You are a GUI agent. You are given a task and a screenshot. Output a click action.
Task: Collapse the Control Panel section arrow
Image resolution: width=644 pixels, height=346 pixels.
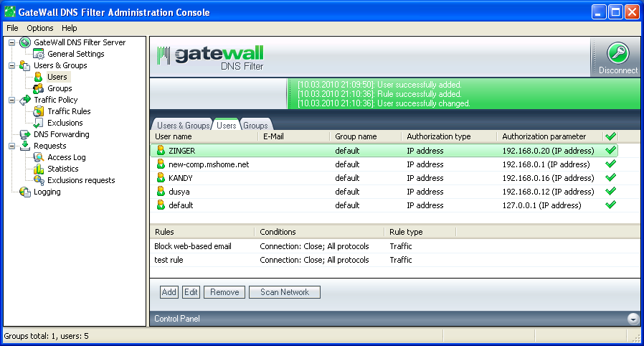pos(633,319)
